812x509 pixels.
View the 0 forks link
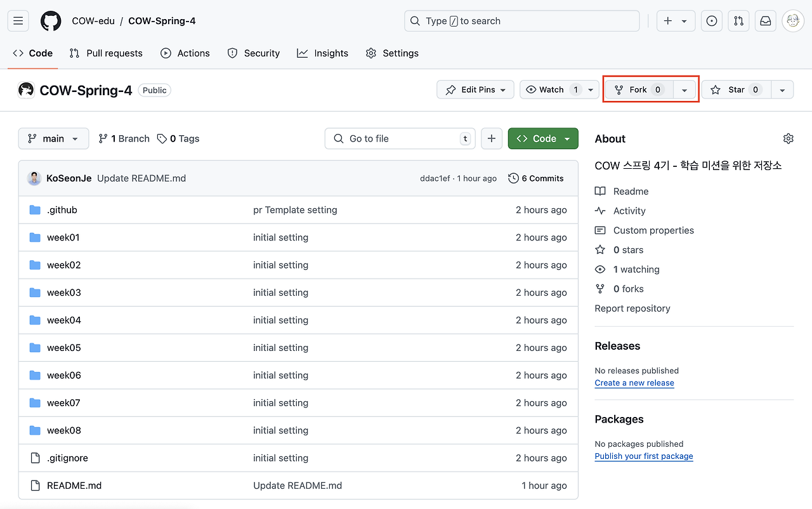pyautogui.click(x=619, y=289)
